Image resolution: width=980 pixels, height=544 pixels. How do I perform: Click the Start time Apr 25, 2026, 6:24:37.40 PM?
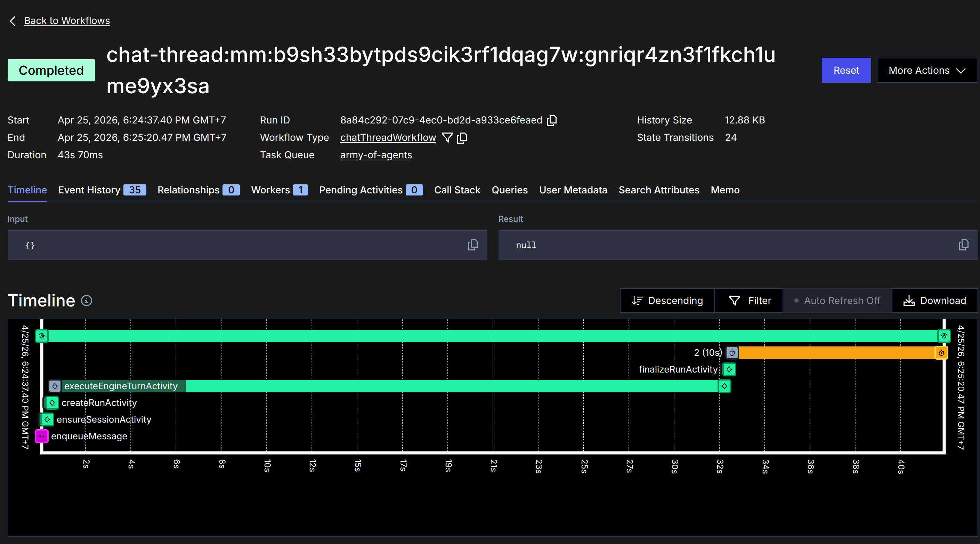tap(142, 120)
